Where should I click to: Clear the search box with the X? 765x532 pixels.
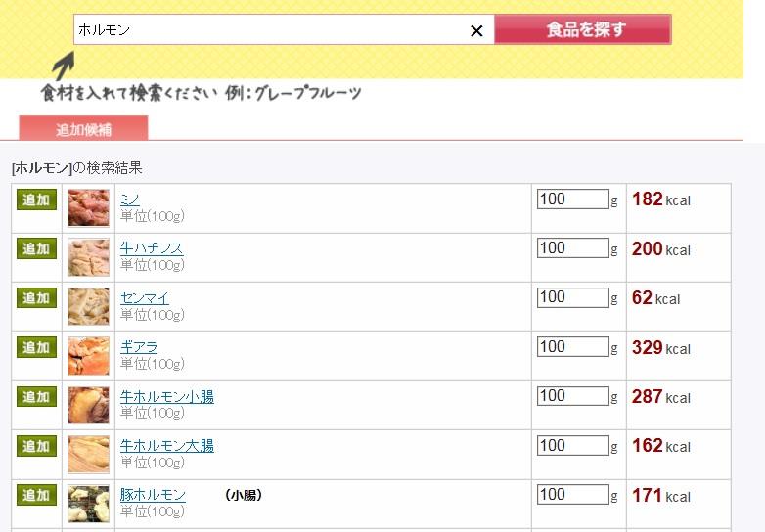[476, 30]
